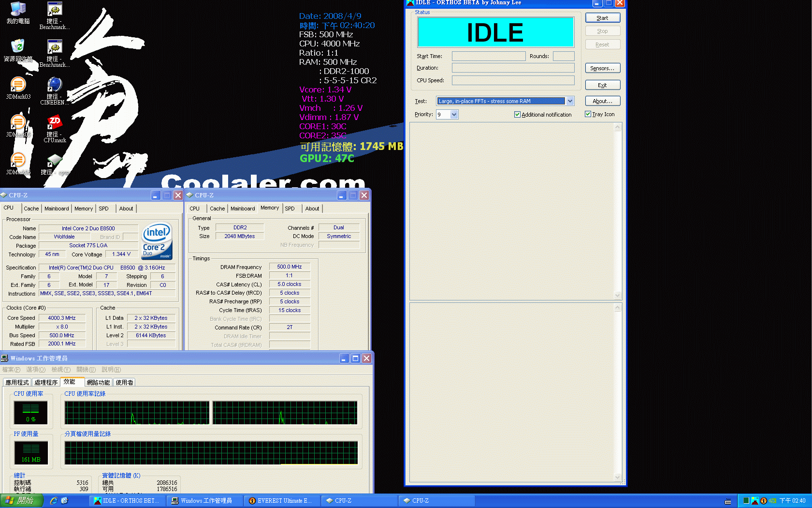
Task: Click the CPU-Z Memory window title icon
Action: [189, 195]
